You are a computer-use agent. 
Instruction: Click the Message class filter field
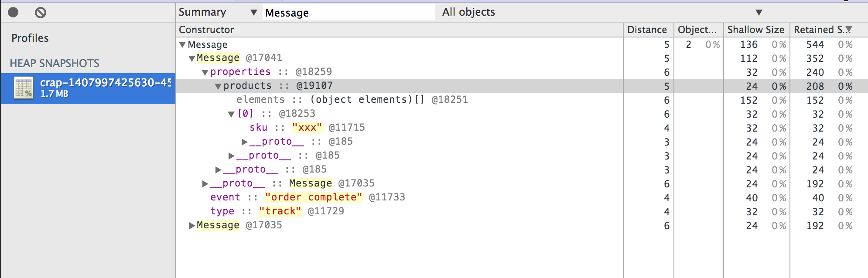coord(349,13)
